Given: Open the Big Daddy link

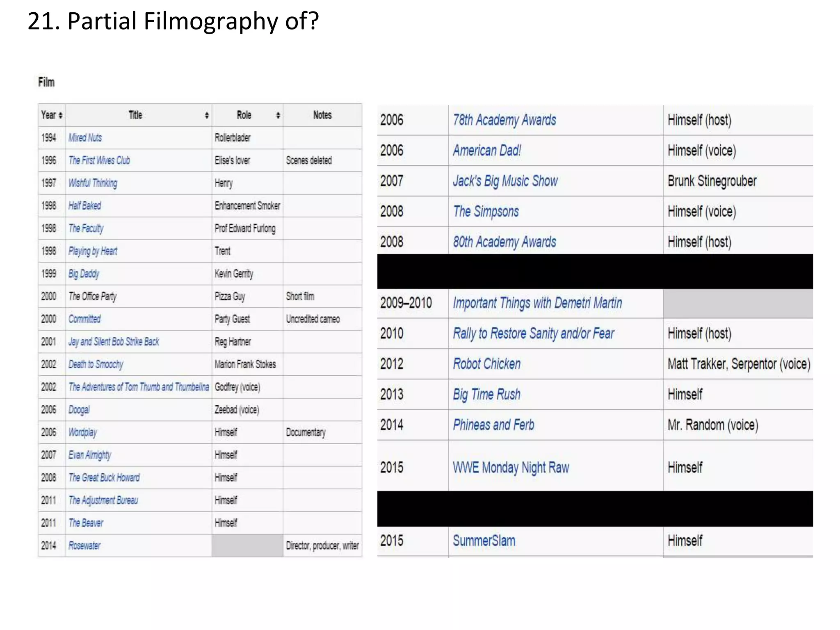Looking at the screenshot, I should [x=84, y=274].
